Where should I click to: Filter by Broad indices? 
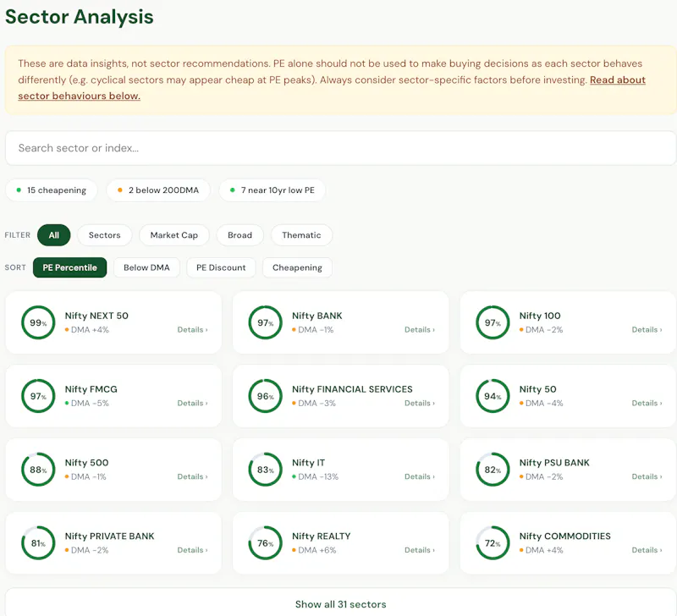[x=239, y=235]
